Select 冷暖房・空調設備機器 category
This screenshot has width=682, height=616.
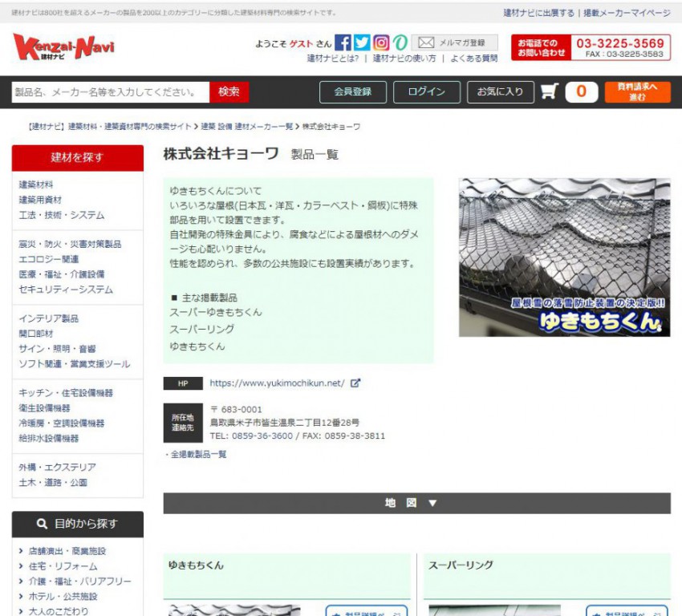[x=61, y=423]
